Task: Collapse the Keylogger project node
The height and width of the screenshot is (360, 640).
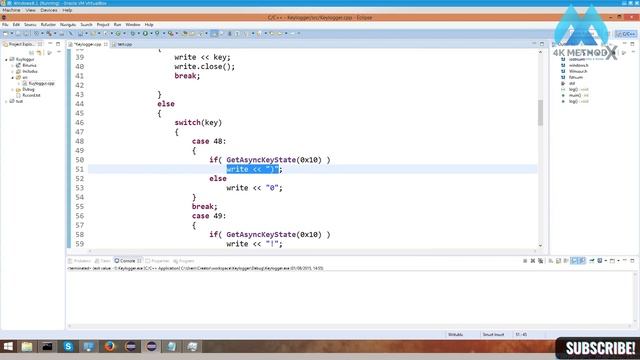Action: click(x=6, y=60)
